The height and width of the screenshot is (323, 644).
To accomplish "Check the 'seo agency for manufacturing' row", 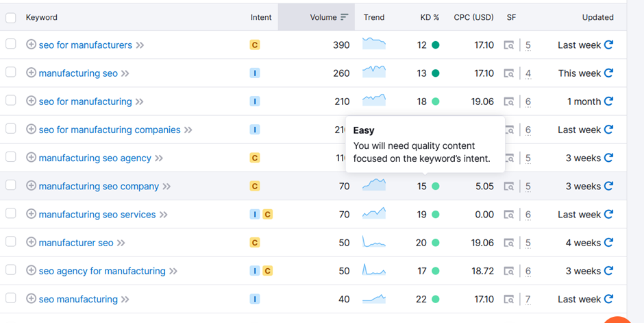I will [11, 270].
